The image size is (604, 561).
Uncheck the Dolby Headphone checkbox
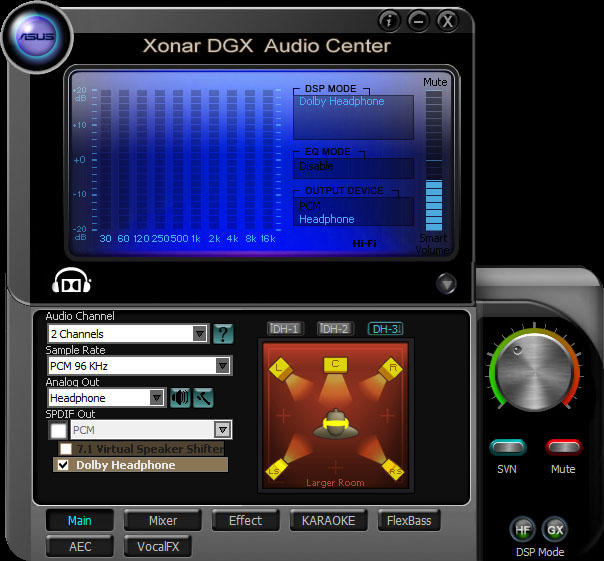[63, 465]
